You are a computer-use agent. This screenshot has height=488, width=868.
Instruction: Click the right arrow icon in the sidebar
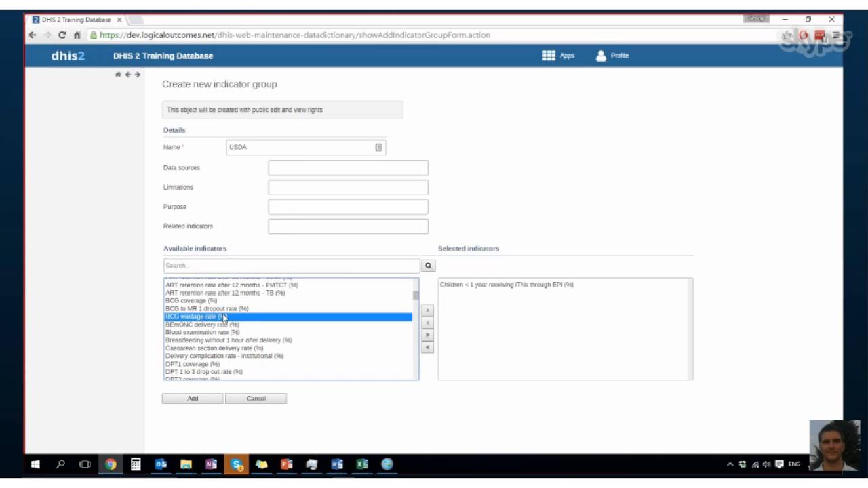[x=137, y=75]
